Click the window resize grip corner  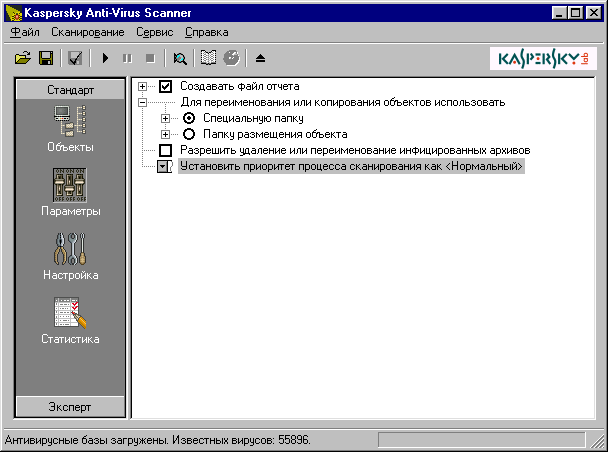(597, 441)
